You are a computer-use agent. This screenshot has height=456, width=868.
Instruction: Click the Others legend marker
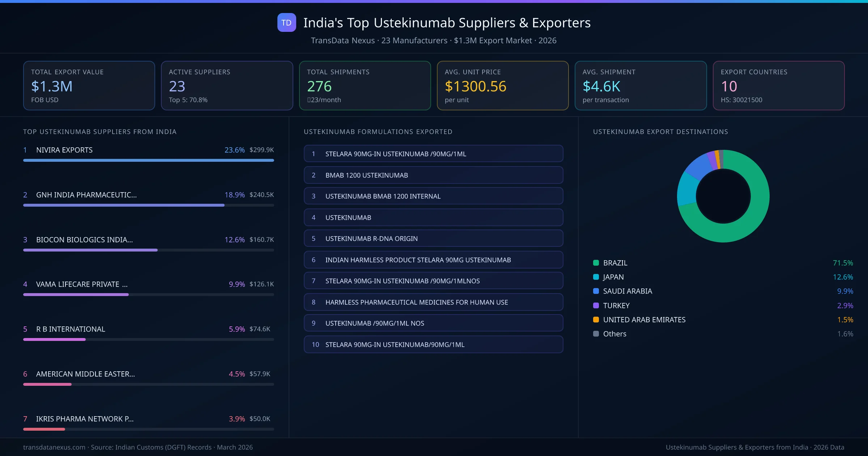(596, 334)
